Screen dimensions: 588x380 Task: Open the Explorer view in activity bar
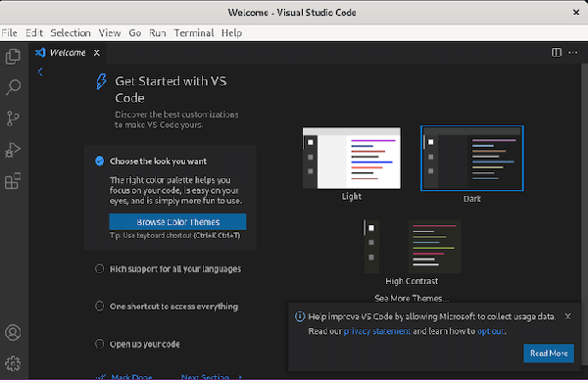pyautogui.click(x=13, y=56)
